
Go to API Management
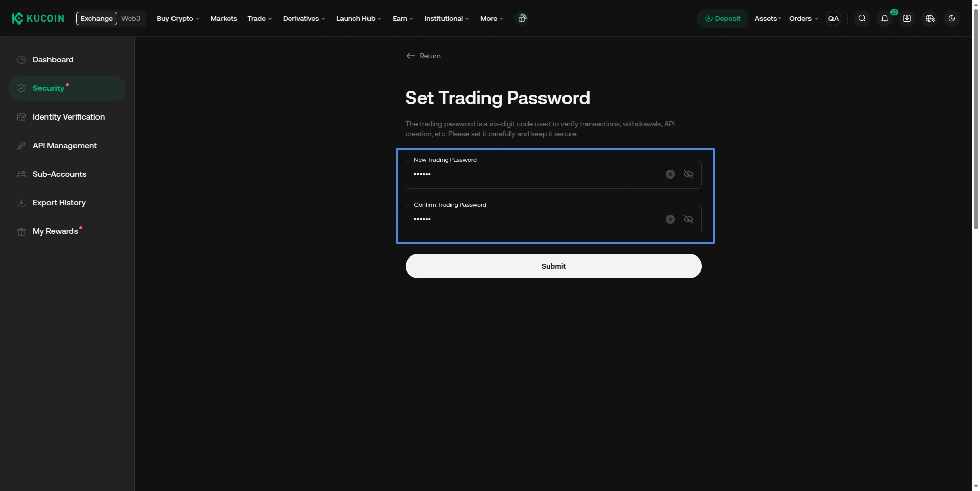pos(67,146)
